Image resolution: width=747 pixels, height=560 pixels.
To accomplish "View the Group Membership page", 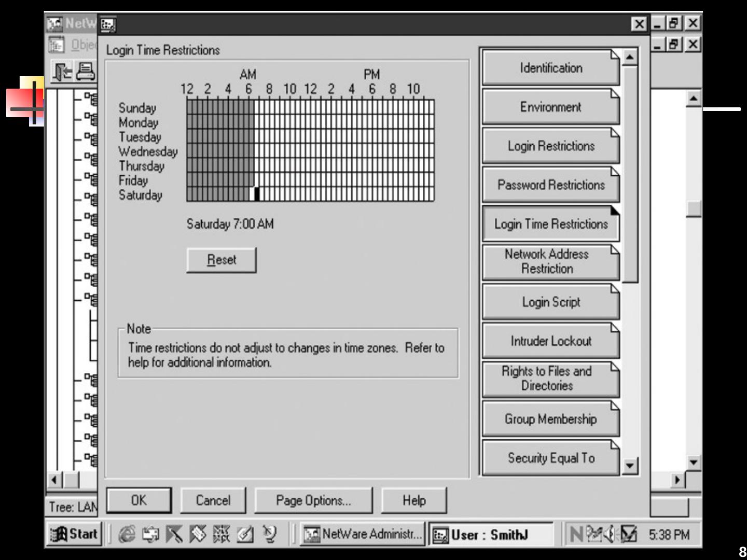I will tap(551, 419).
